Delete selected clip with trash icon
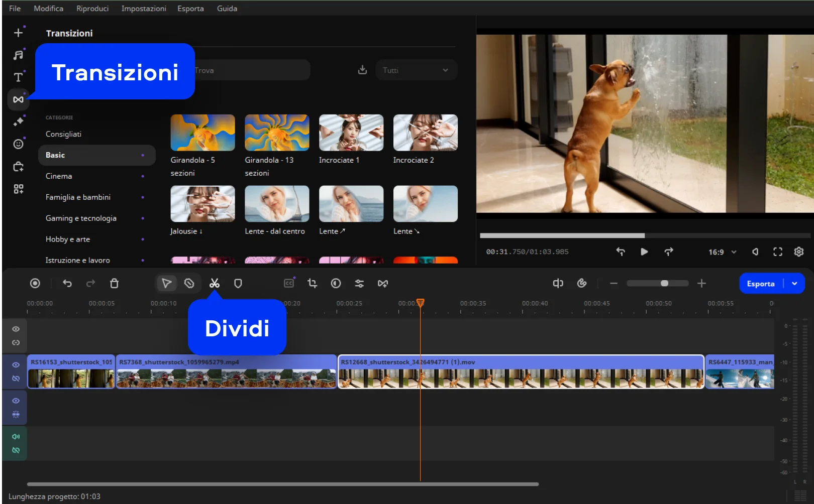The height and width of the screenshot is (504, 814). pos(114,284)
